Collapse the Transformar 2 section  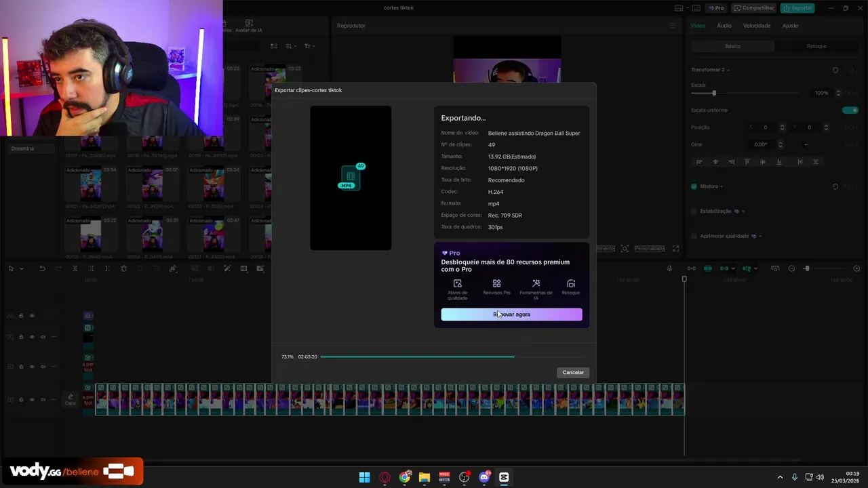(x=728, y=70)
